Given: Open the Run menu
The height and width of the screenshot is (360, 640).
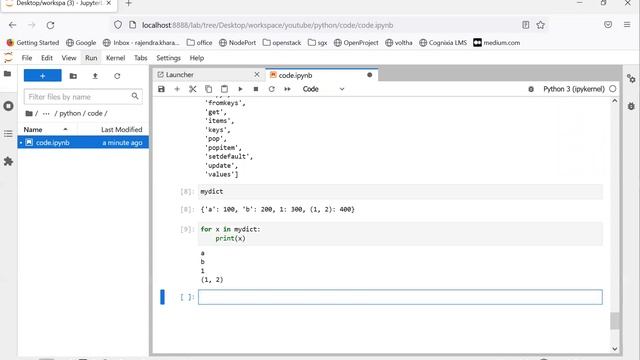Looking at the screenshot, I should pos(91,58).
